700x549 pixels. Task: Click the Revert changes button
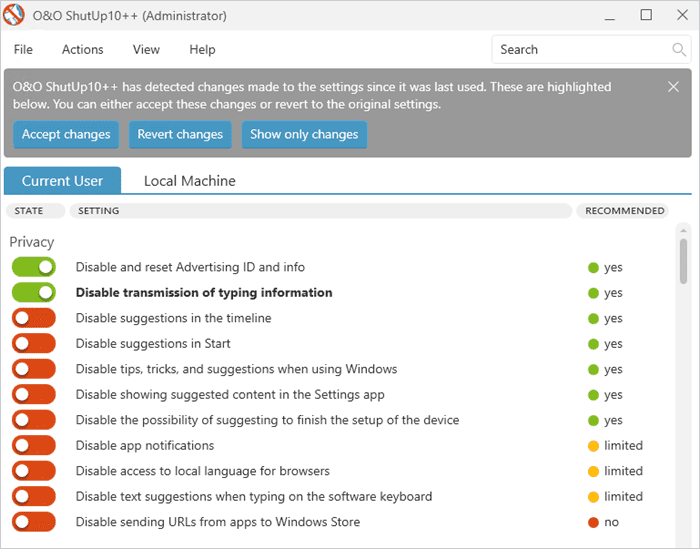pyautogui.click(x=180, y=134)
